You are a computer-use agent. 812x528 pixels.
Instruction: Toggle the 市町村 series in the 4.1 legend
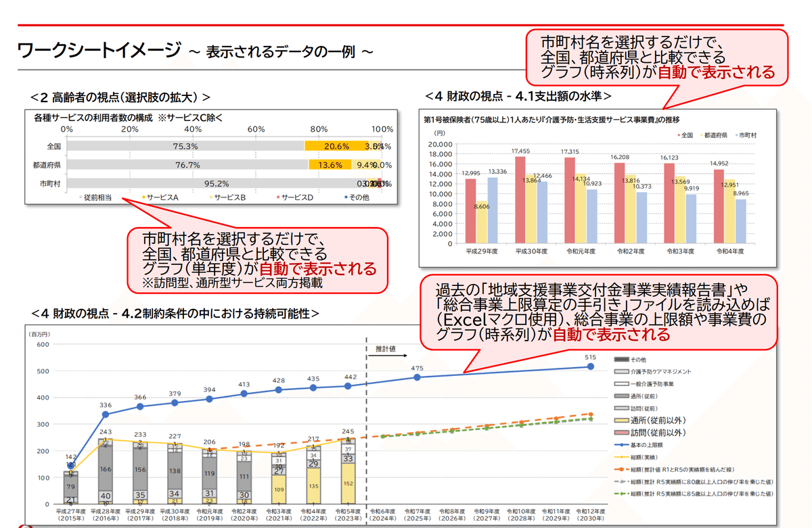tap(736, 135)
